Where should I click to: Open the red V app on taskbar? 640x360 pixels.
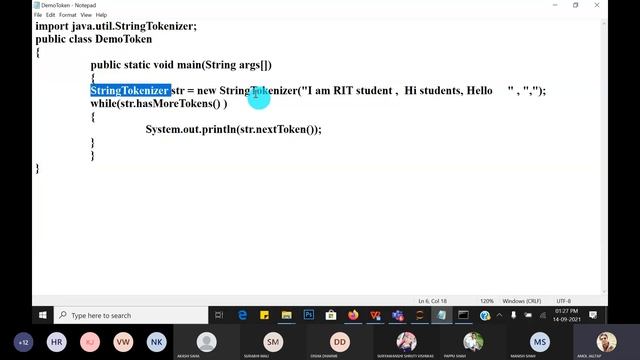(375, 315)
